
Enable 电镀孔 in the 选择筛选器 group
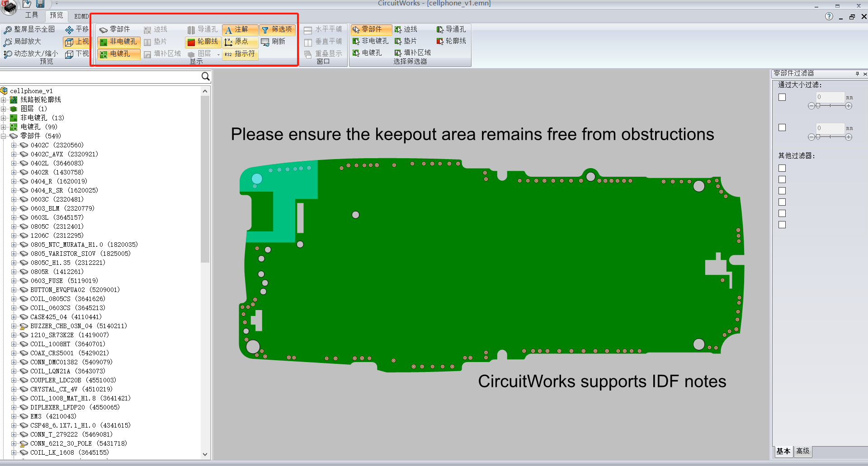(368, 53)
